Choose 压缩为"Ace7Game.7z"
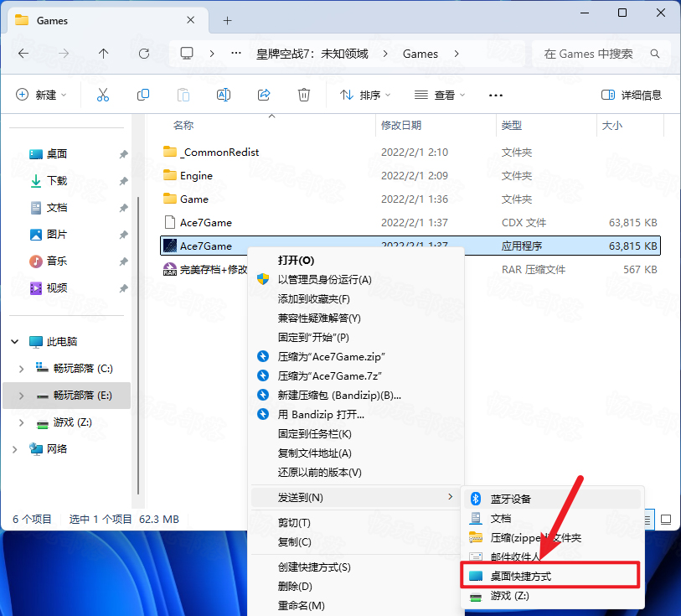Viewport: 681px width, 616px height. point(356,375)
